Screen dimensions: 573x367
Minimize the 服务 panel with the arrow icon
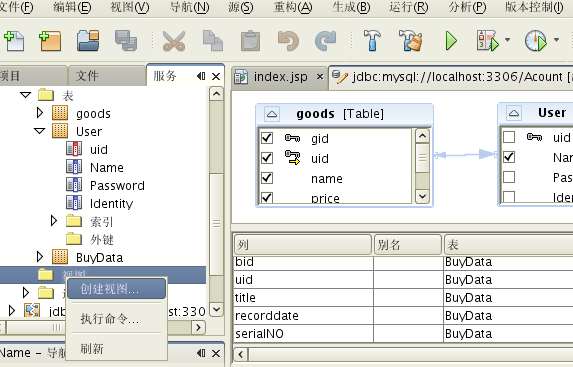coord(201,76)
